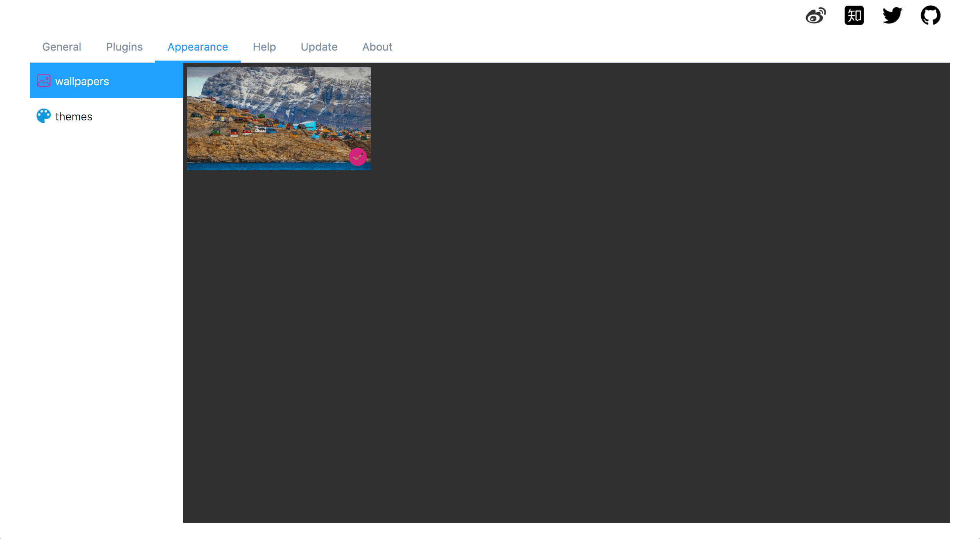Go to the Help tab
Image resolution: width=980 pixels, height=539 pixels.
264,47
